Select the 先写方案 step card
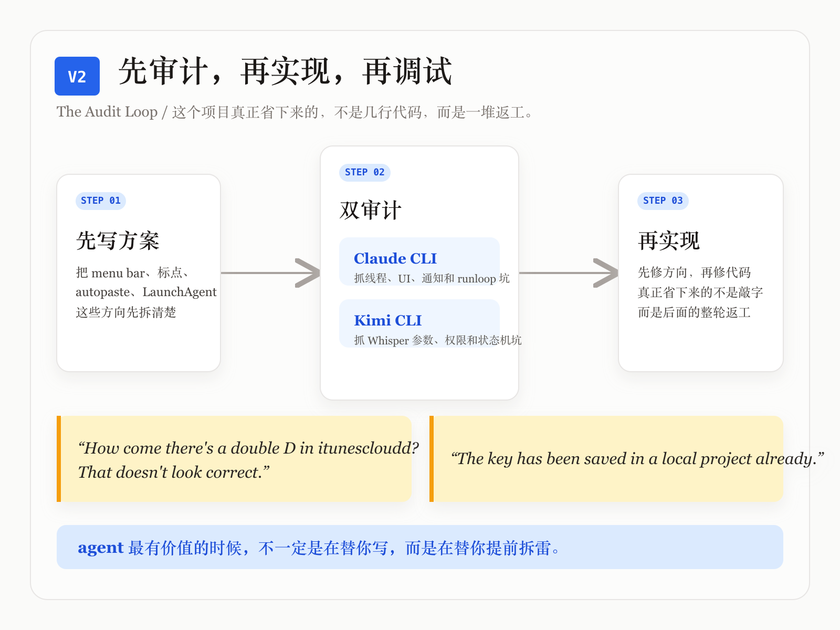The height and width of the screenshot is (630, 840). click(138, 273)
